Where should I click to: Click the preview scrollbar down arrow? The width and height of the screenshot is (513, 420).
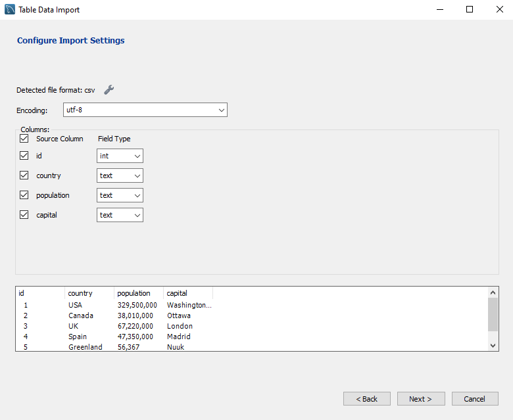(493, 346)
